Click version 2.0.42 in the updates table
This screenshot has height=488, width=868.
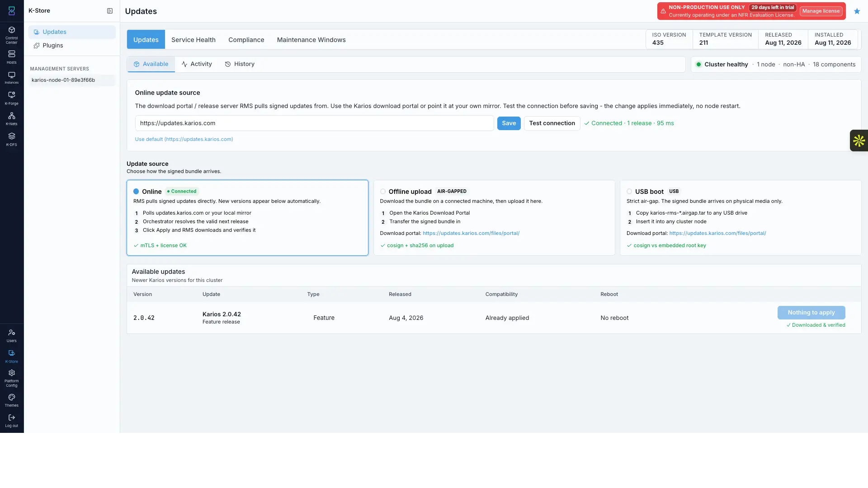(144, 318)
